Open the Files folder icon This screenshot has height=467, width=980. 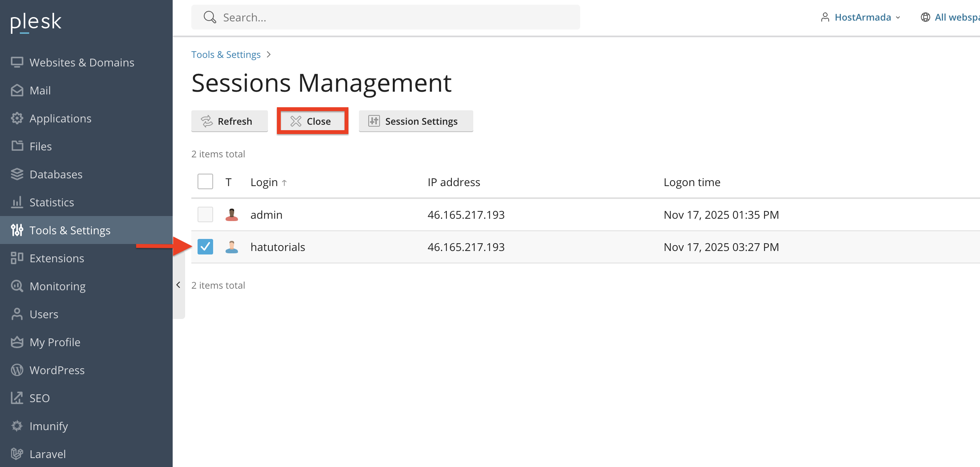pos(17,146)
